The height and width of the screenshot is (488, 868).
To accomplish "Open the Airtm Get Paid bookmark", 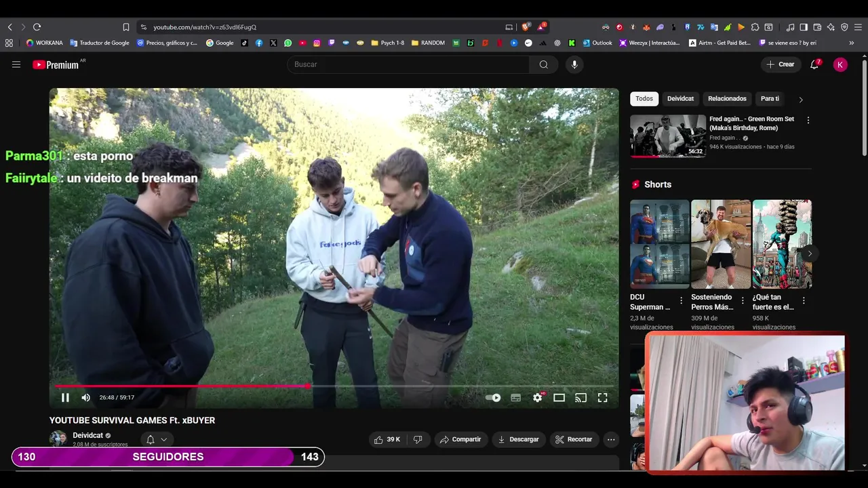I will (719, 43).
